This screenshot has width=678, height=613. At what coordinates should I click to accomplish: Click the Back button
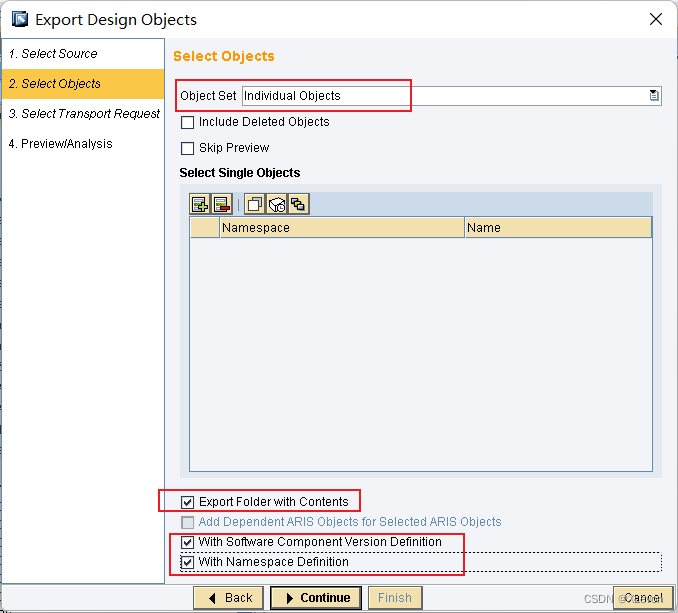pyautogui.click(x=228, y=598)
